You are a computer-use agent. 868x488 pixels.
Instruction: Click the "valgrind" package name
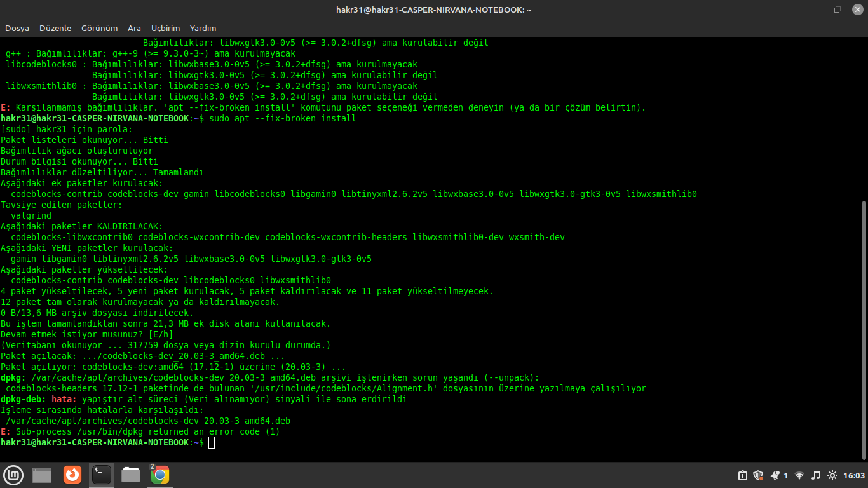31,215
